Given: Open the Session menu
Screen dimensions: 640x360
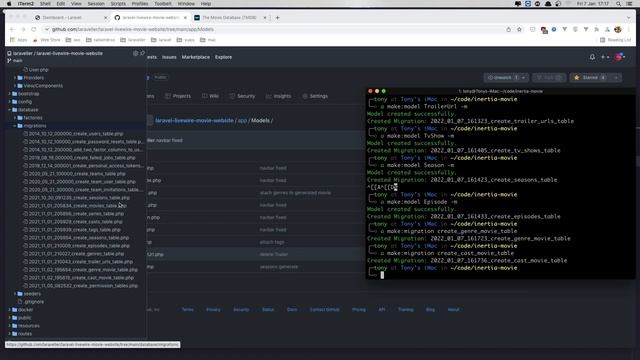Looking at the screenshot, I should tap(96, 4).
